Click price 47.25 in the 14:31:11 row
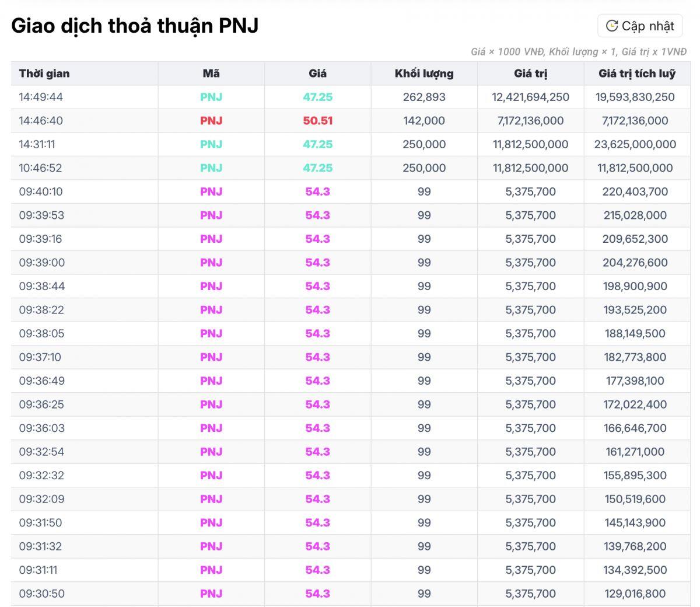The width and height of the screenshot is (700, 607). [x=317, y=144]
